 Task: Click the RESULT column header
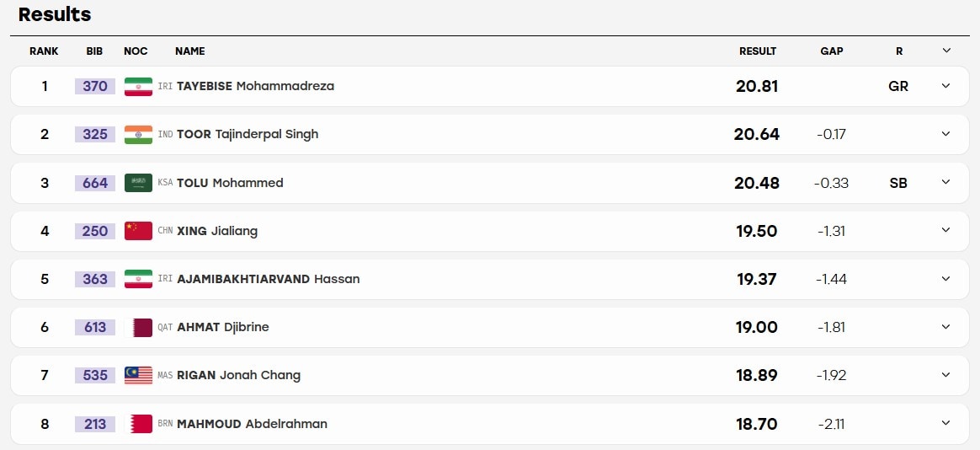click(x=758, y=51)
